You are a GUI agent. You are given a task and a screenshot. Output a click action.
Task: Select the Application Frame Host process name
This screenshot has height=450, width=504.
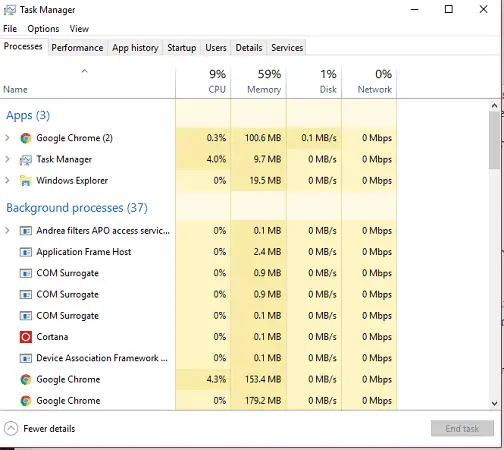coord(84,252)
